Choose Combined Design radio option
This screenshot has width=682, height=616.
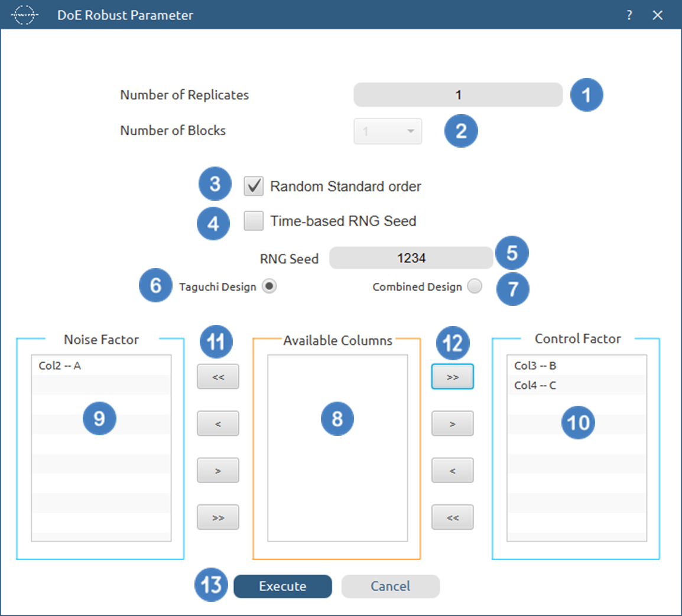pos(475,286)
